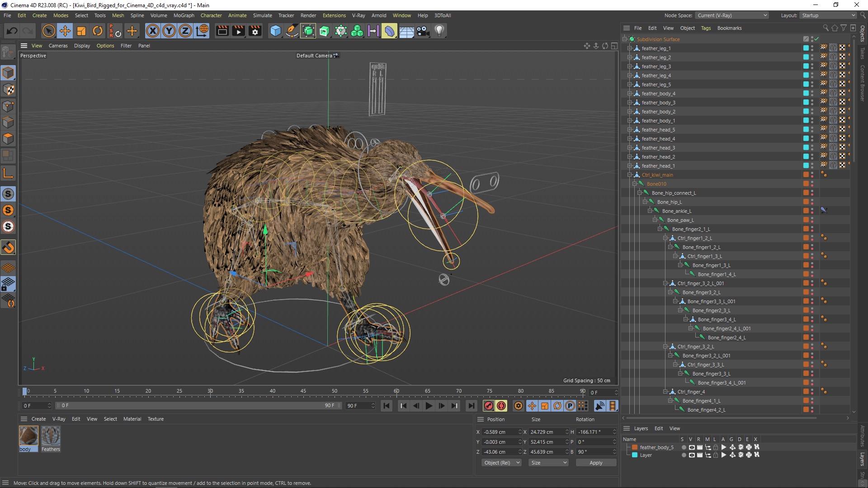This screenshot has width=868, height=488.
Task: Click the Object Reference dropdown
Action: [x=501, y=462]
